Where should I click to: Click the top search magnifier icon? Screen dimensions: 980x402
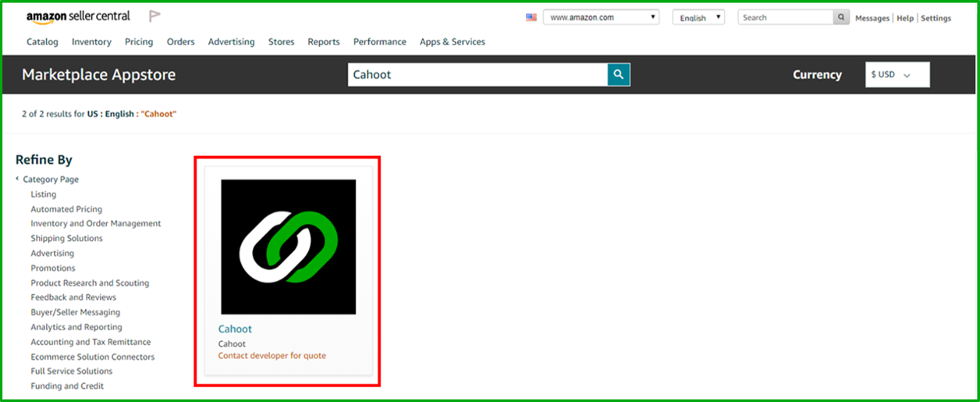pyautogui.click(x=841, y=17)
